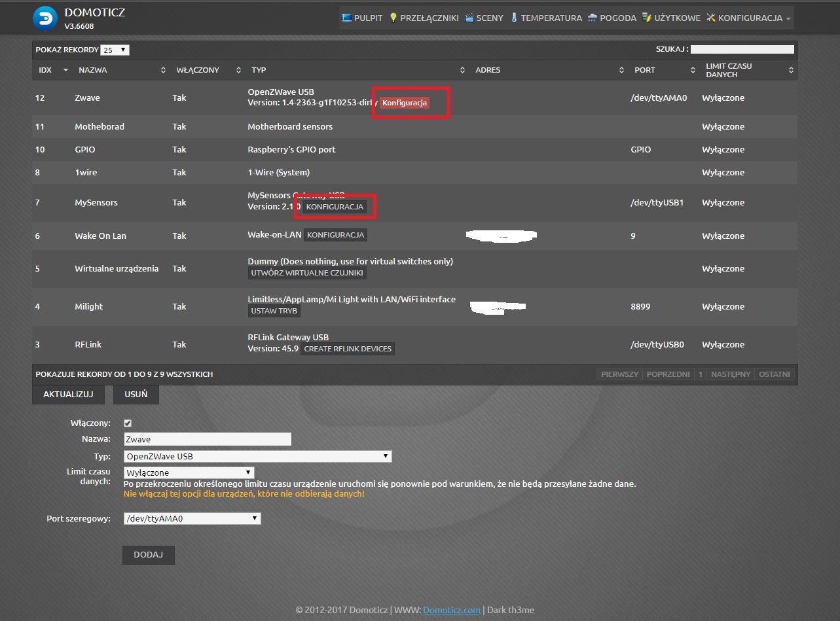This screenshot has height=621, width=840.
Task: Click Raspberry's GPIO port type cell
Action: click(x=291, y=149)
